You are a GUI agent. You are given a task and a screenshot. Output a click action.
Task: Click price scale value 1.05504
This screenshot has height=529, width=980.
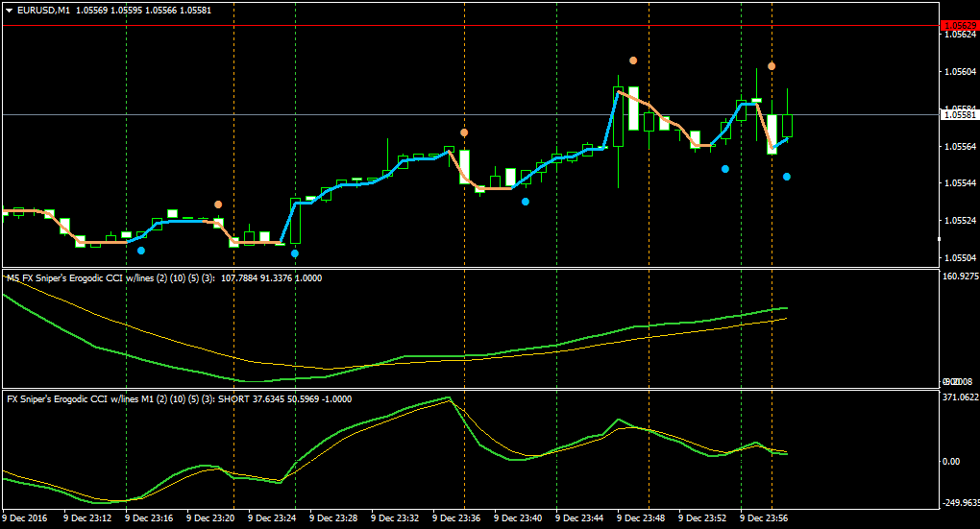pos(960,257)
